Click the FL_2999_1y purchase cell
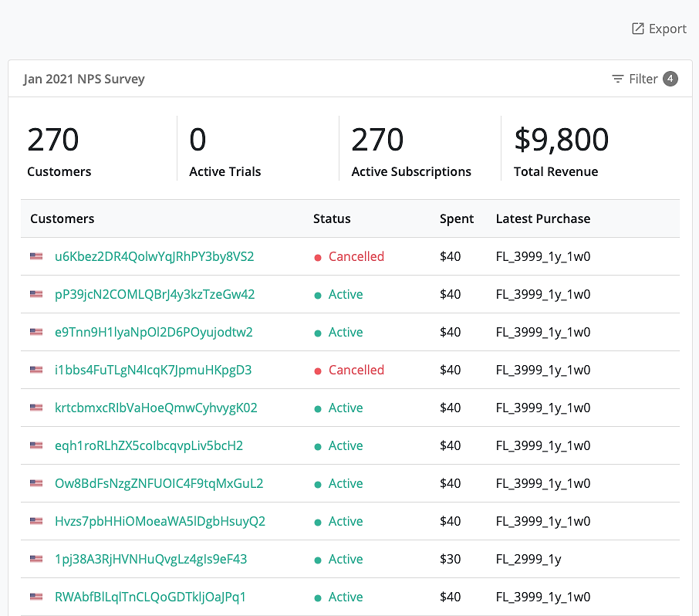 tap(528, 560)
